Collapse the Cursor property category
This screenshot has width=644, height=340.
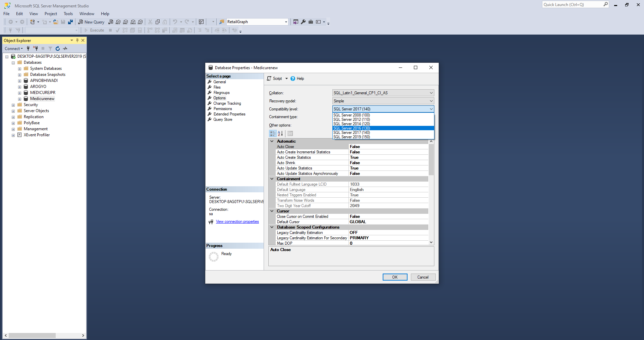pyautogui.click(x=272, y=211)
